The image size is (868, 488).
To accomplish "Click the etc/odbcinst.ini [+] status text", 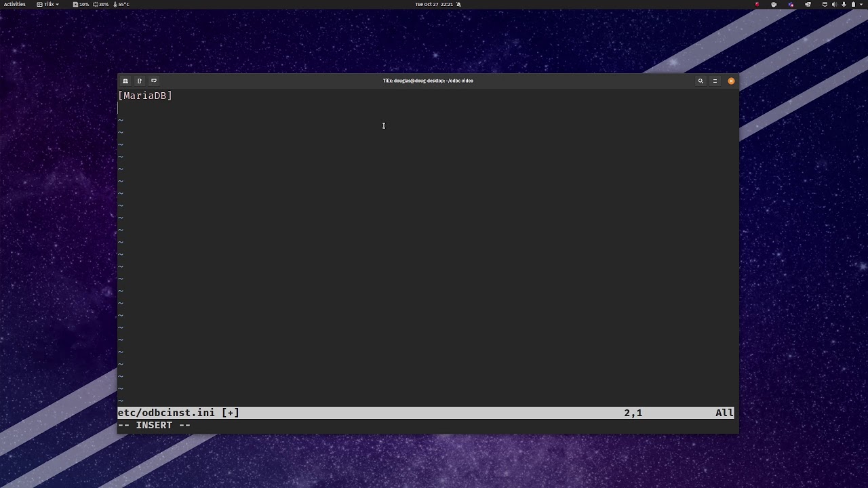I will (178, 413).
